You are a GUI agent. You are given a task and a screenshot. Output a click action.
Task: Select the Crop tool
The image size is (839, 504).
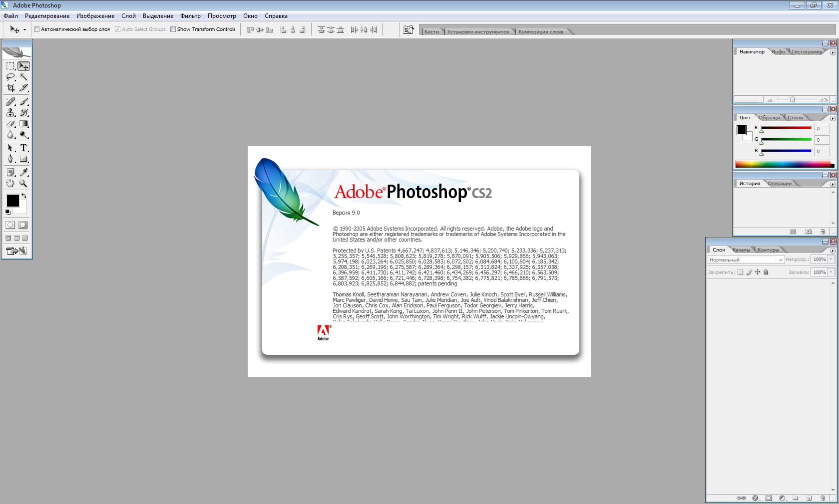10,88
